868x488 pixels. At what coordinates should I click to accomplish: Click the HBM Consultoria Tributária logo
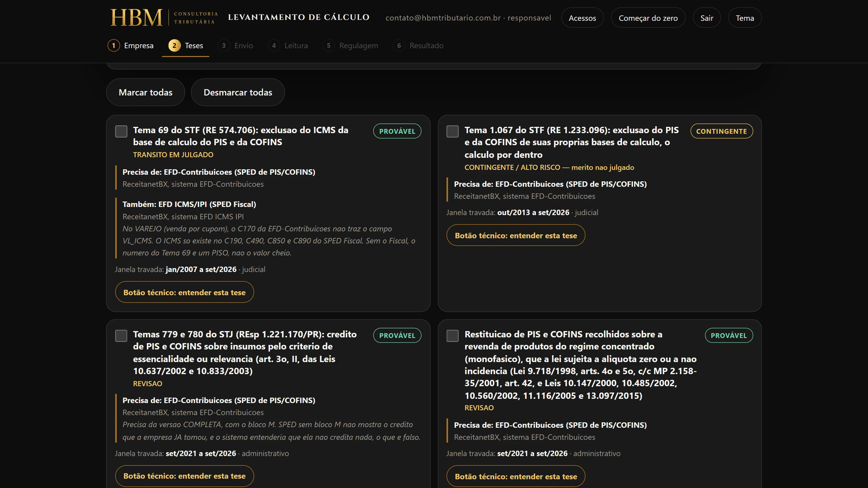[165, 17]
